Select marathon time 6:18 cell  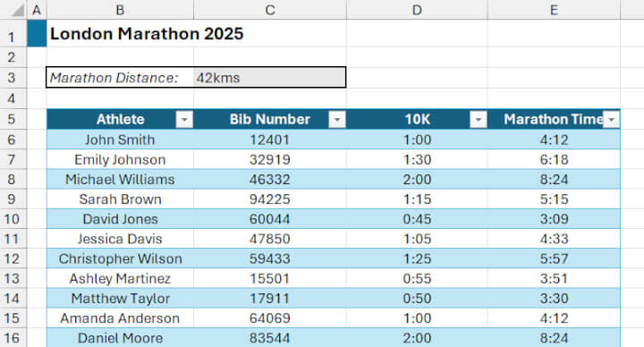coord(554,159)
